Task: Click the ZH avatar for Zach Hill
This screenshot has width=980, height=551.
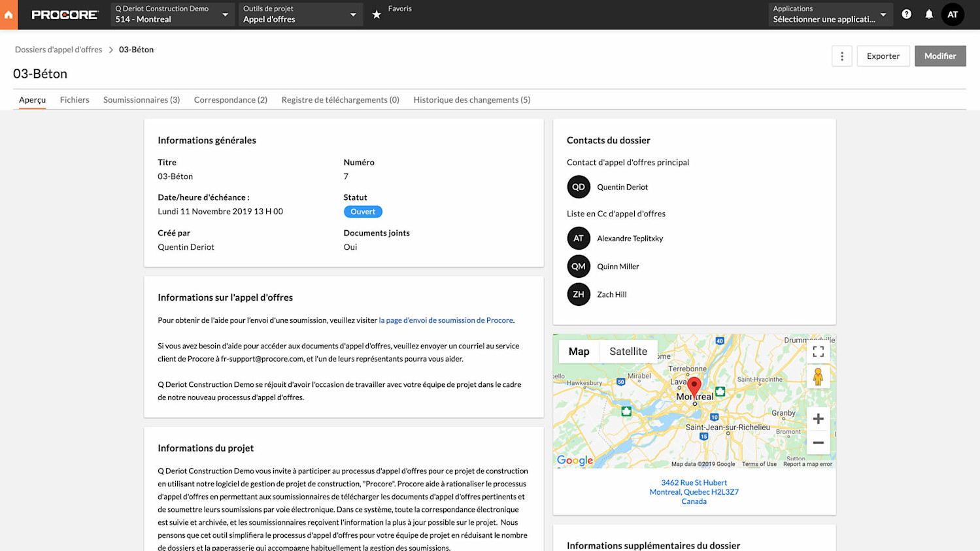Action: (x=579, y=295)
